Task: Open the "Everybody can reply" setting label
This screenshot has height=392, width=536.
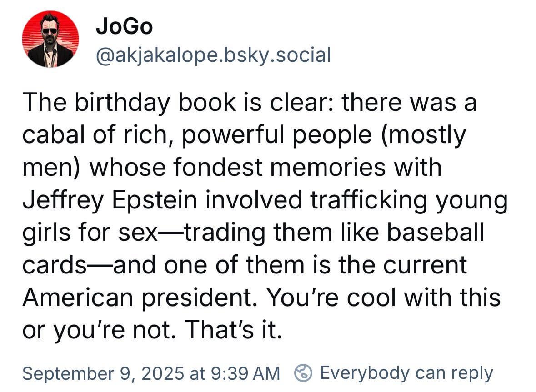Action: pos(406,373)
